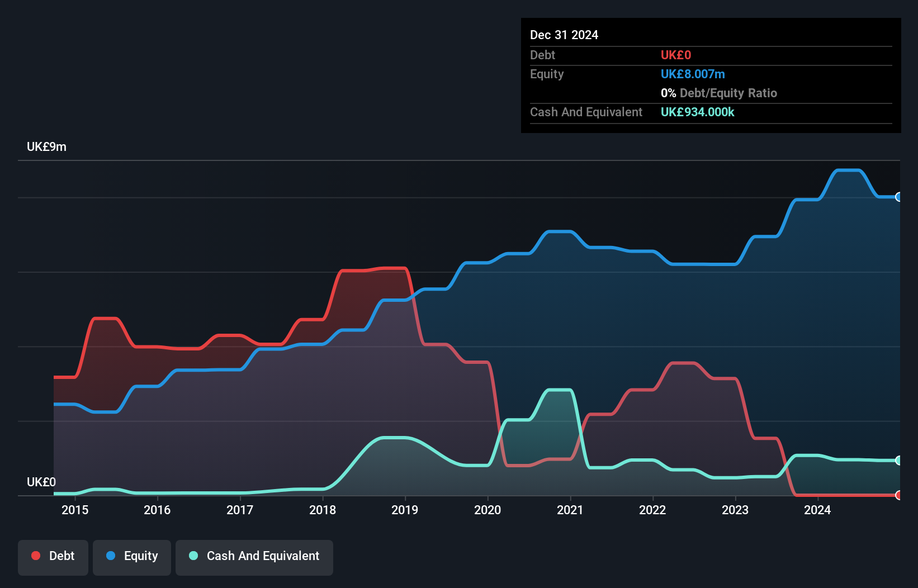Click the 2022 x-axis label

pyautogui.click(x=652, y=510)
